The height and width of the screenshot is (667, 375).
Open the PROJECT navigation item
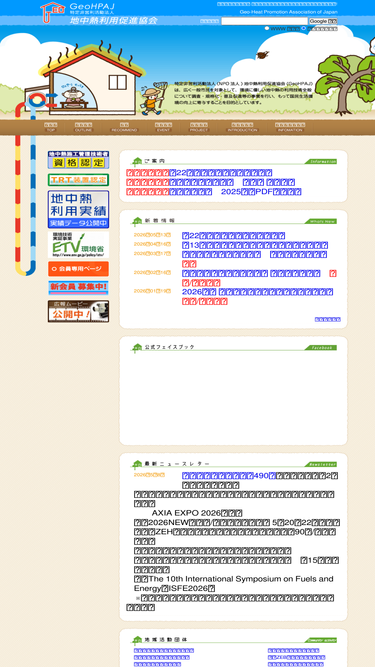(x=199, y=127)
